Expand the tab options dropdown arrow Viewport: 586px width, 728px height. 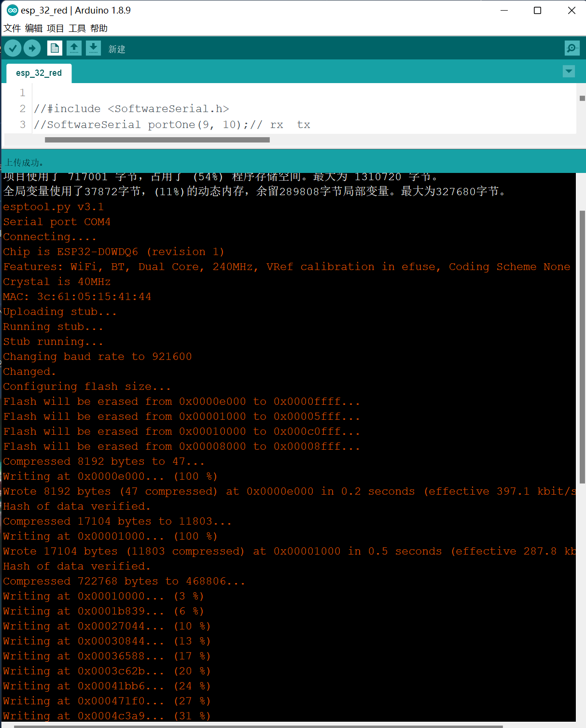pos(569,71)
